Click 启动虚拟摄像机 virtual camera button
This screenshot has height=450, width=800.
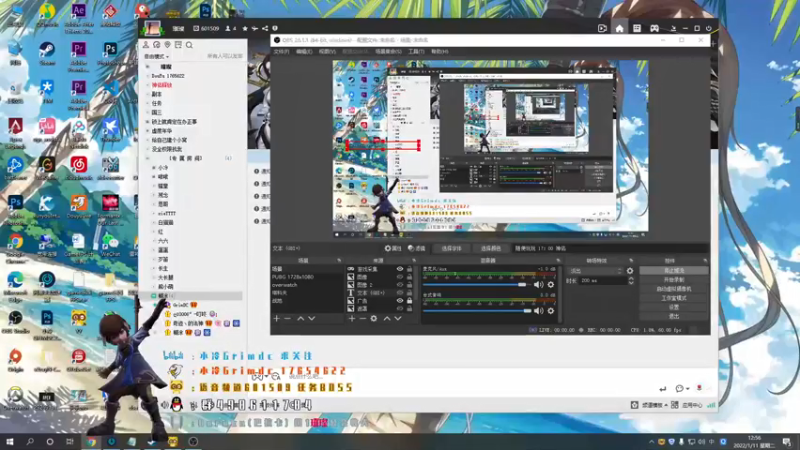coord(673,289)
